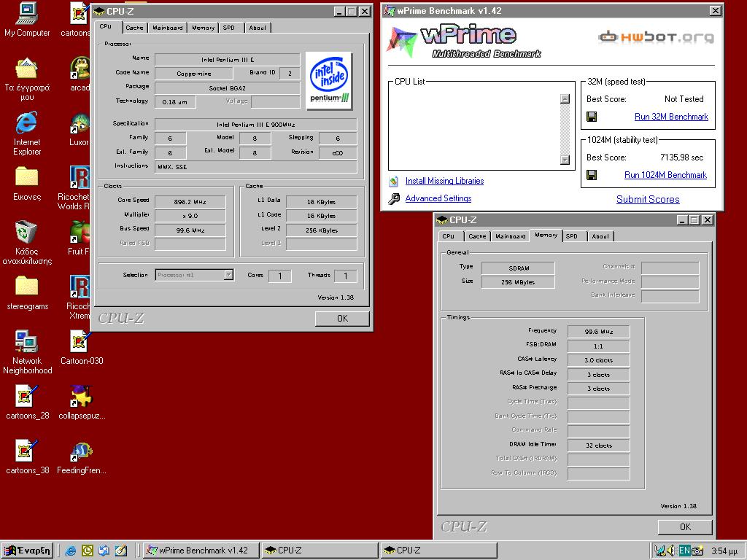Click the Core Speed 896.2 MHz field
Image resolution: width=747 pixels, height=560 pixels.
[190, 201]
